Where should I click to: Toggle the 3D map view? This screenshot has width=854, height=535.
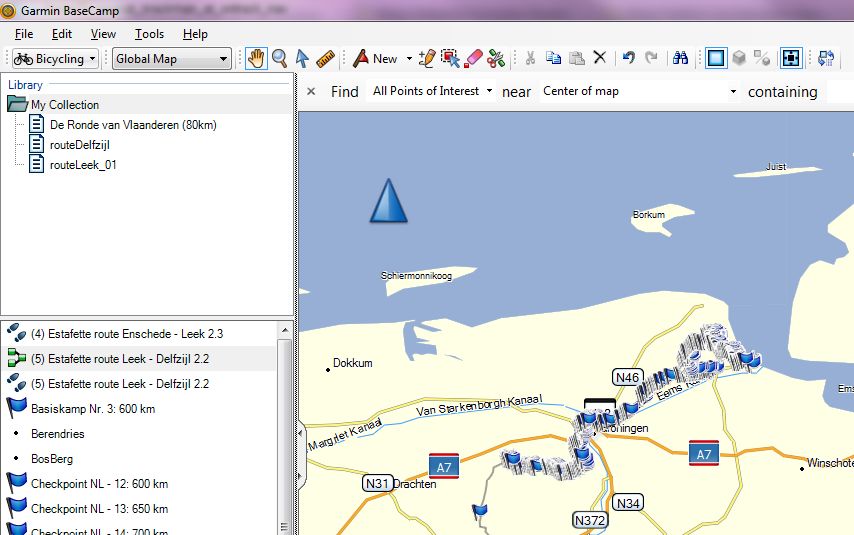coord(739,58)
